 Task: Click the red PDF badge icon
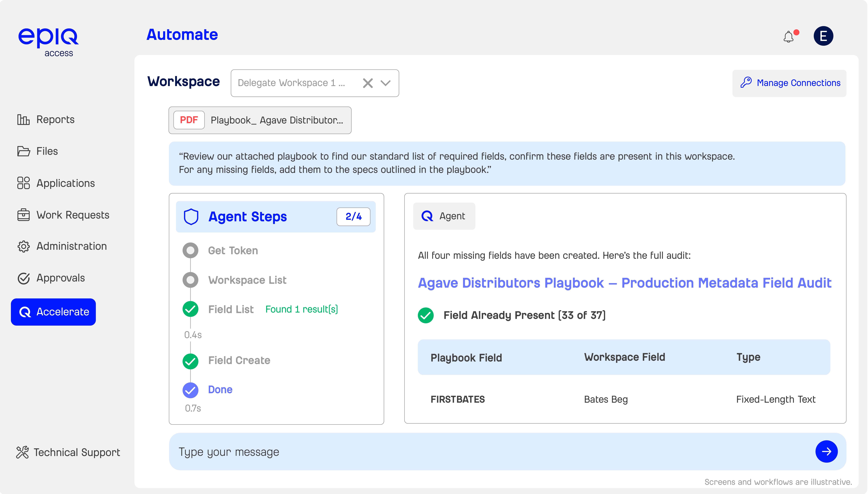[x=189, y=120]
